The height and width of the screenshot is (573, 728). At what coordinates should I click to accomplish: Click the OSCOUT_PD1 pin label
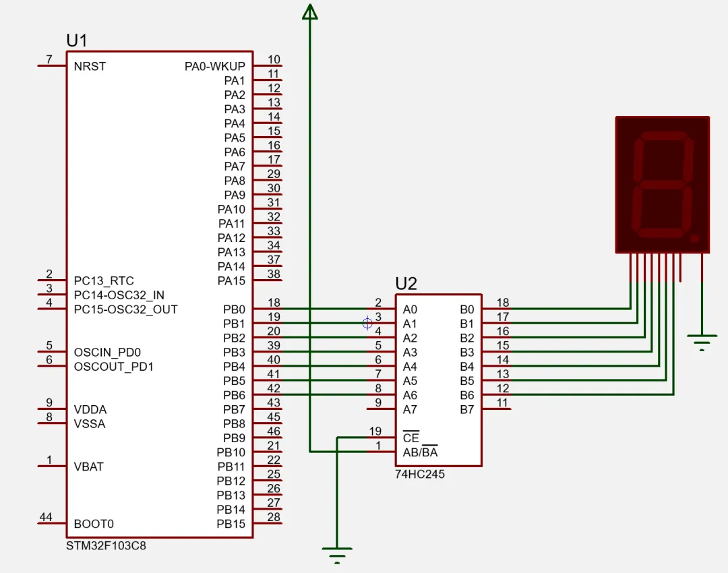(x=114, y=367)
